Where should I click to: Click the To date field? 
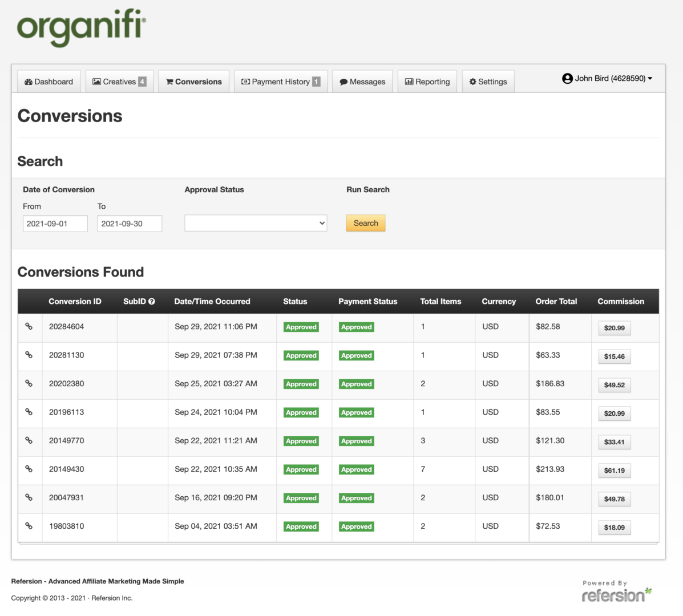(130, 224)
